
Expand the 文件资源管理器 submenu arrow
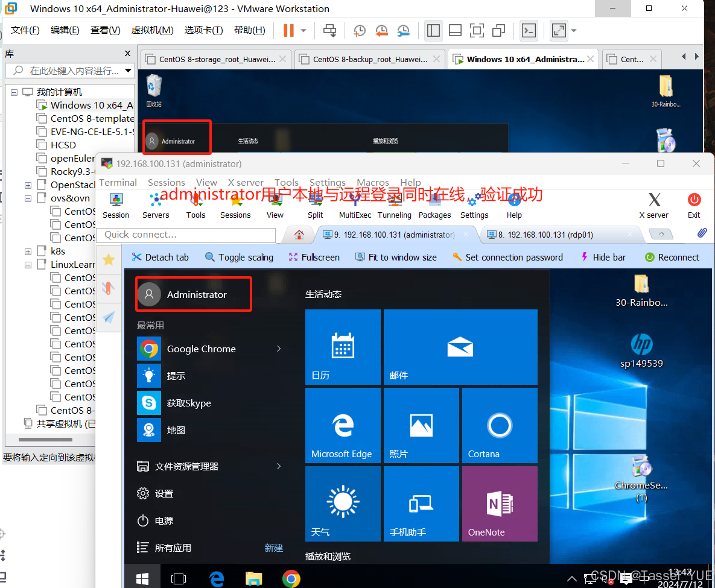point(279,466)
